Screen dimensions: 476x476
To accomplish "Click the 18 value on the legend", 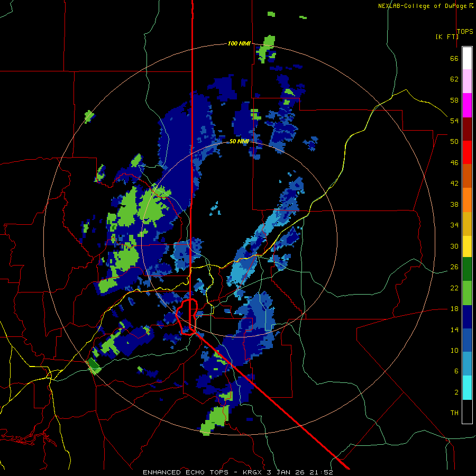I will pos(454,309).
